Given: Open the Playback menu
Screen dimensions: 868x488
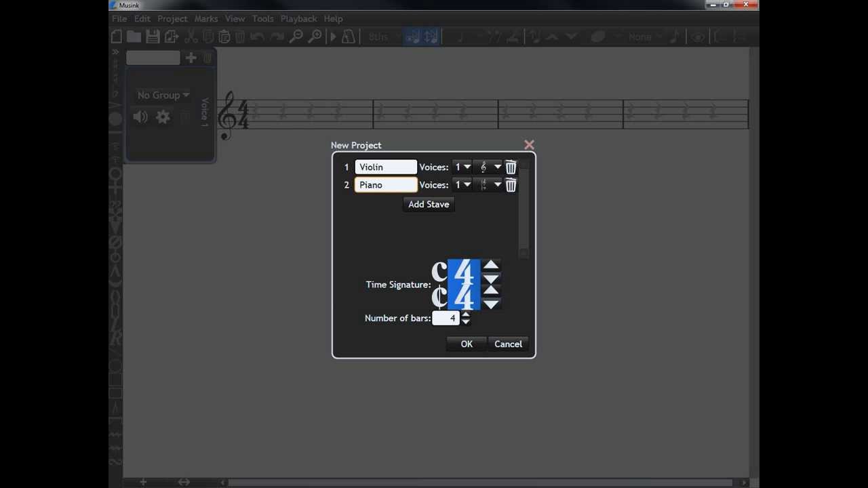Looking at the screenshot, I should point(299,18).
